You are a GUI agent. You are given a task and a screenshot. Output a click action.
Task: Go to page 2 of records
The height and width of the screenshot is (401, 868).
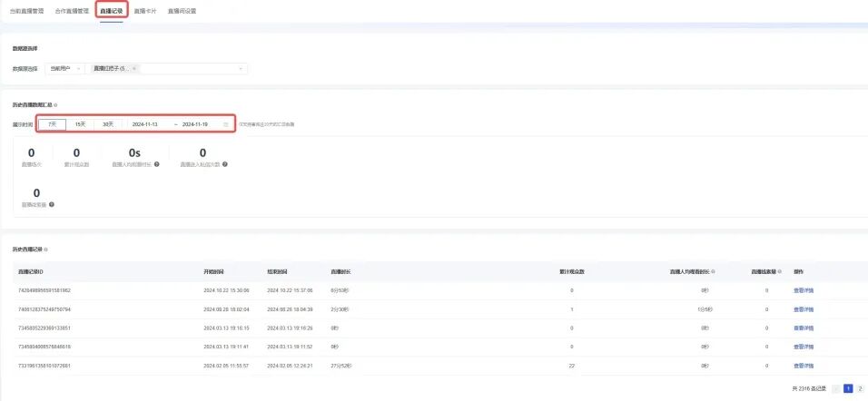click(860, 388)
